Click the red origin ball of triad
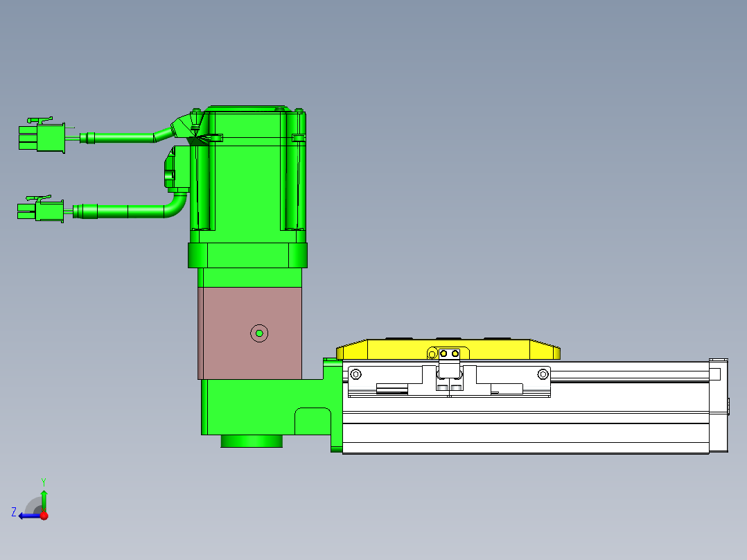 click(44, 515)
